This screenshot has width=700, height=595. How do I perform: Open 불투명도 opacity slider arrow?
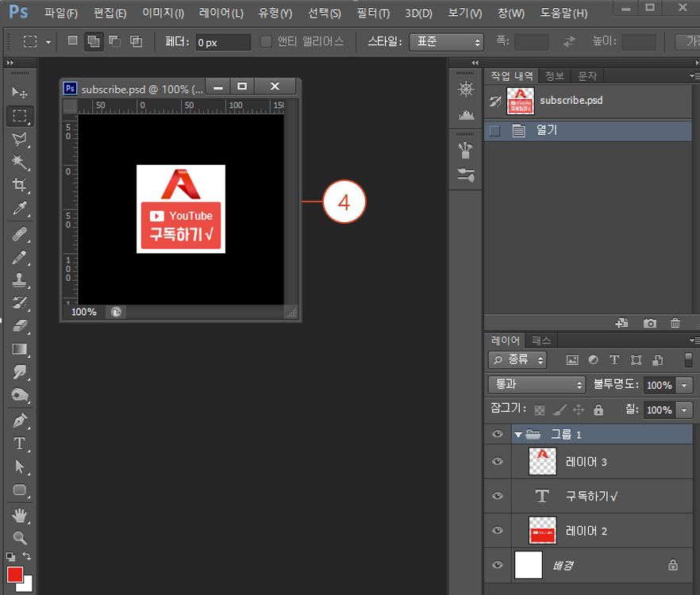click(684, 386)
